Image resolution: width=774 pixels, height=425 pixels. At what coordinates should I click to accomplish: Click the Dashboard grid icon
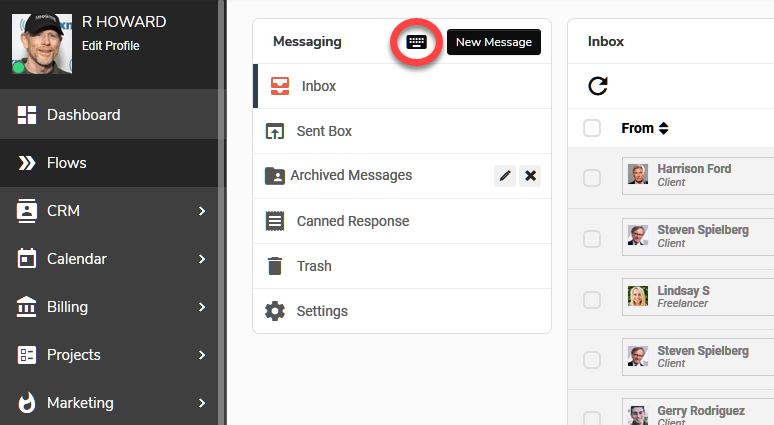coord(27,115)
